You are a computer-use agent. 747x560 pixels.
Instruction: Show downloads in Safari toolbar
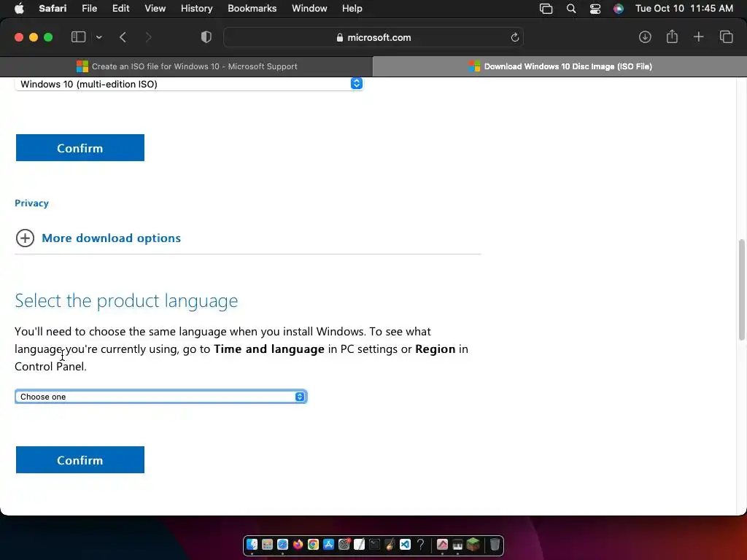[645, 37]
